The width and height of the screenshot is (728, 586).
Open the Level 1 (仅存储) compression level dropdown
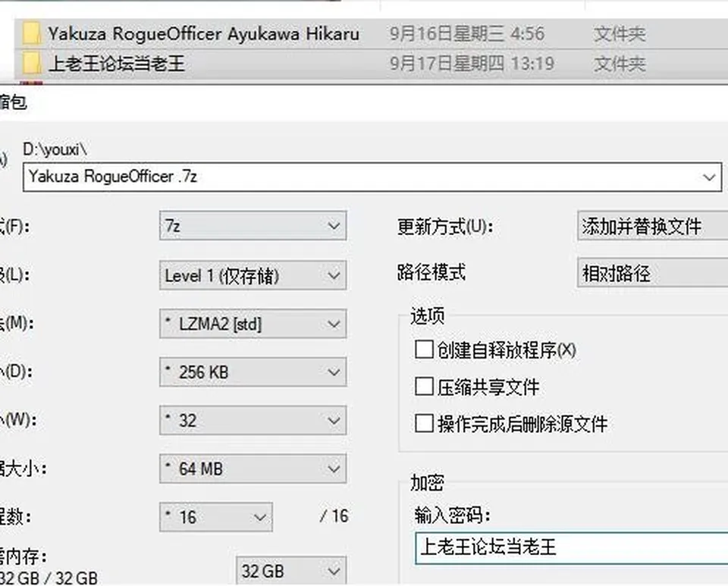click(253, 275)
